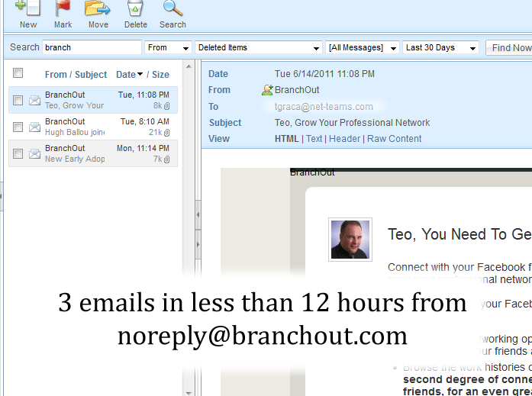This screenshot has height=396, width=532.
Task: Click envelope icon of Mon 11:14 PM message
Action: [34, 153]
